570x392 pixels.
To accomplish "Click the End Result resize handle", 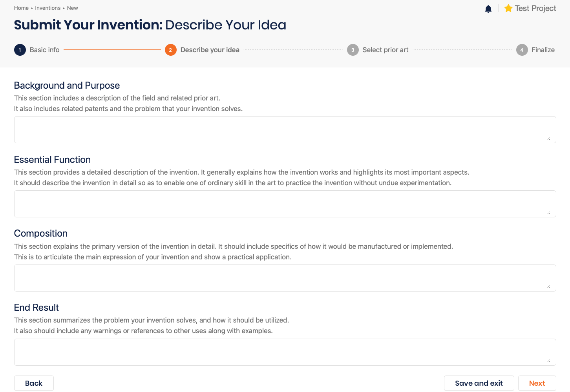I will pyautogui.click(x=548, y=361).
